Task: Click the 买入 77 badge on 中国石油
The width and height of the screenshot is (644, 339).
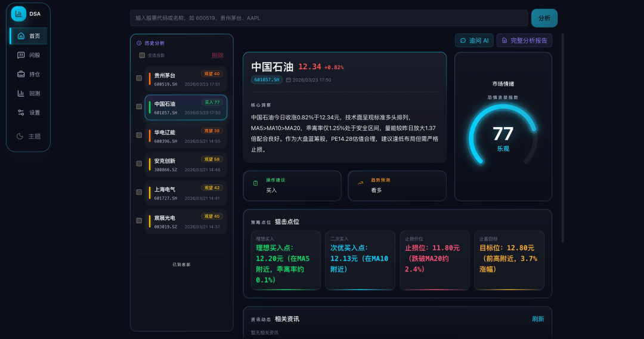Action: pyautogui.click(x=212, y=102)
